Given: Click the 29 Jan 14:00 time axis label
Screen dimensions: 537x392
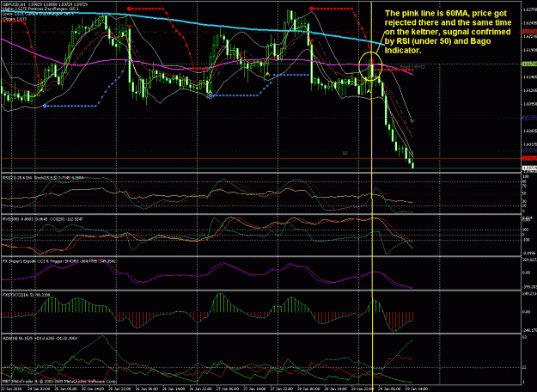Looking at the screenshot, I should click(x=417, y=389).
